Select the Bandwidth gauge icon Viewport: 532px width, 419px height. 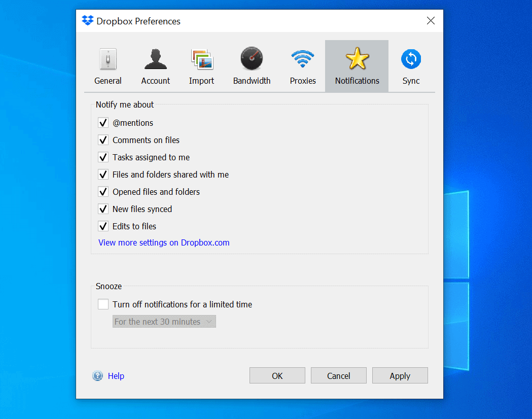pyautogui.click(x=252, y=58)
